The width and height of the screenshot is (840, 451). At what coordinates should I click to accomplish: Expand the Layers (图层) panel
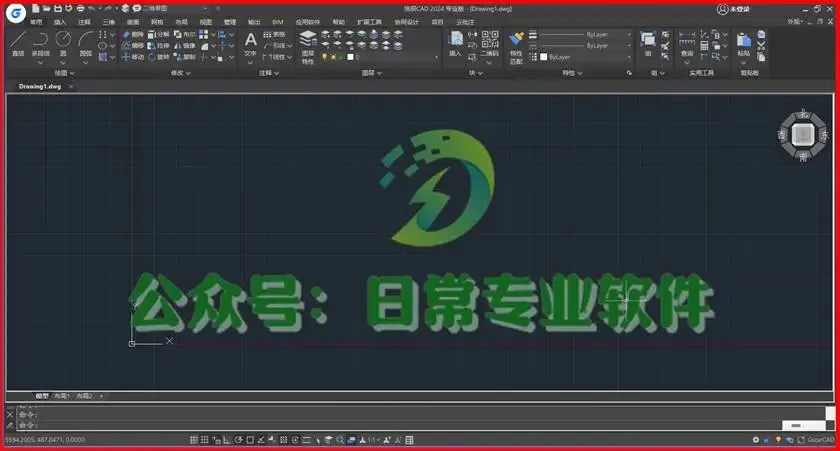tap(371, 73)
